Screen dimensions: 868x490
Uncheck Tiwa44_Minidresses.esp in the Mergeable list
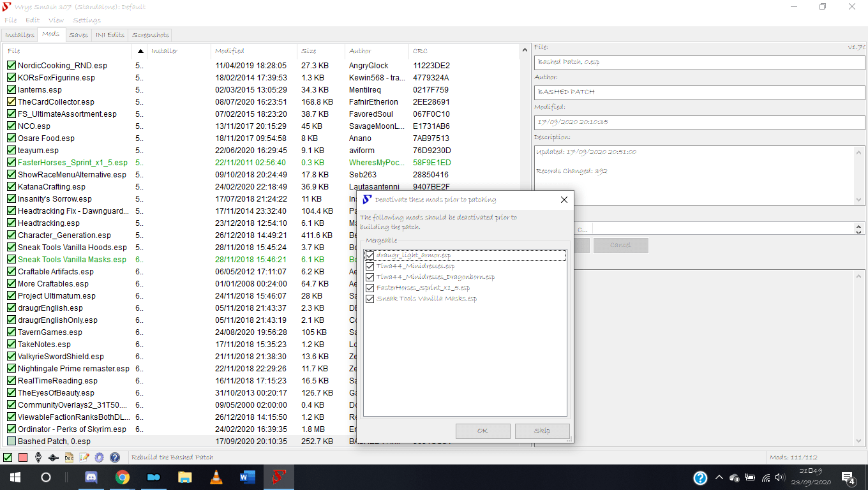pyautogui.click(x=370, y=266)
